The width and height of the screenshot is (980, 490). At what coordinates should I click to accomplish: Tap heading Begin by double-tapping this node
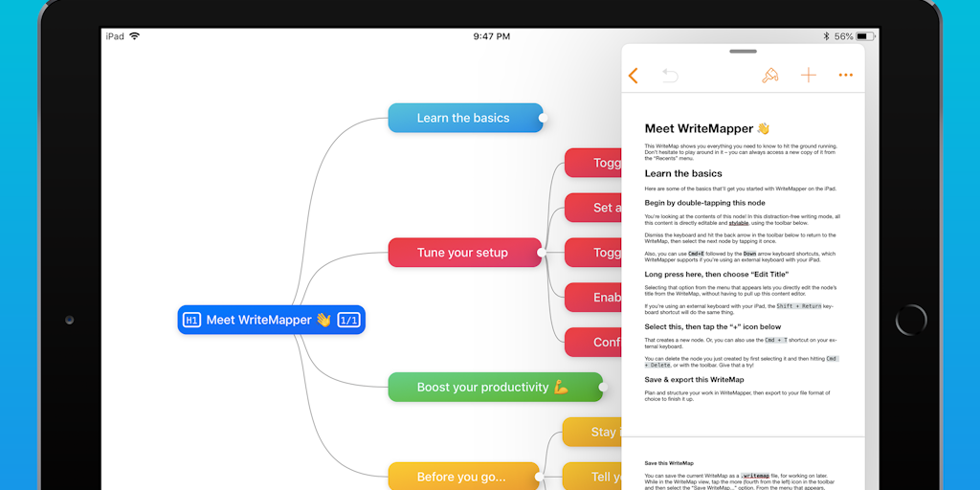[704, 203]
